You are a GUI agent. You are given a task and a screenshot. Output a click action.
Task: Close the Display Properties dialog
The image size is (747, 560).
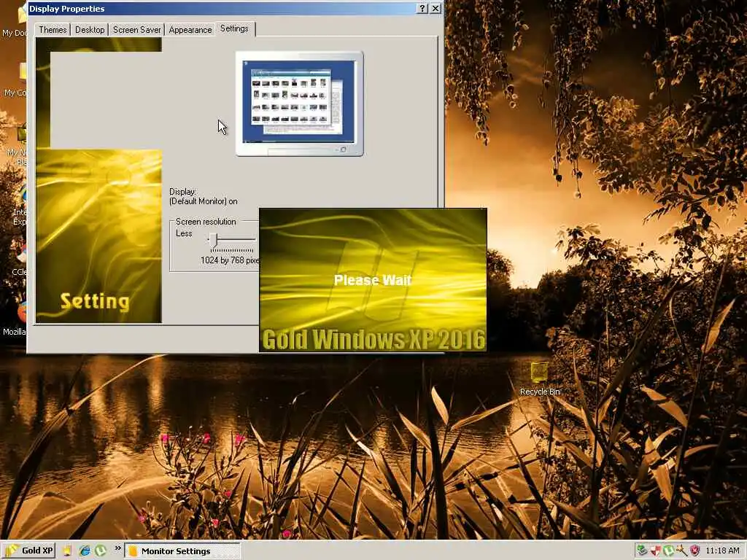coord(436,9)
